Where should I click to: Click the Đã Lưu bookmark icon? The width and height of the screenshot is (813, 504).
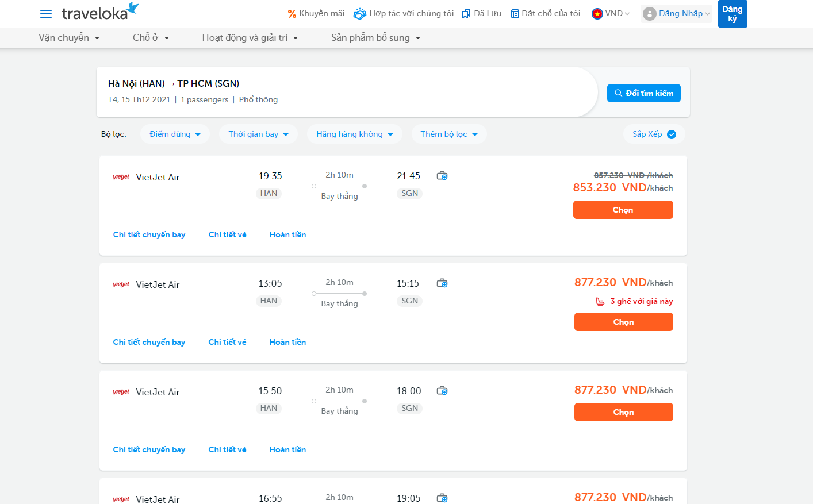466,14
